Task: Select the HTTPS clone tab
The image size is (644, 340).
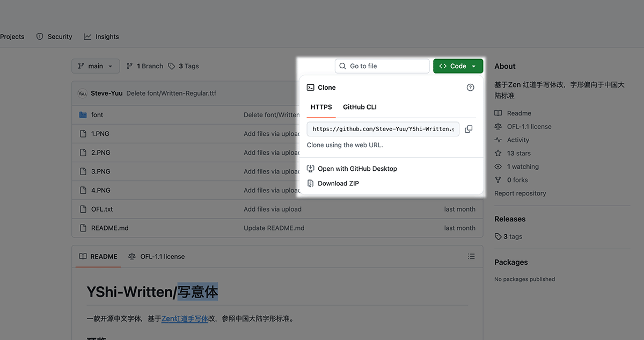Action: click(321, 107)
